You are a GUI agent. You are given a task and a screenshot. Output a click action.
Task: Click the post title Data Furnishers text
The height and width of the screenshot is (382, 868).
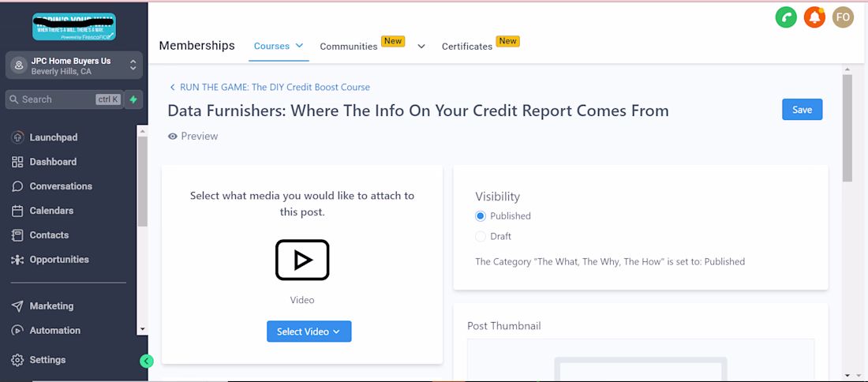[x=418, y=110]
